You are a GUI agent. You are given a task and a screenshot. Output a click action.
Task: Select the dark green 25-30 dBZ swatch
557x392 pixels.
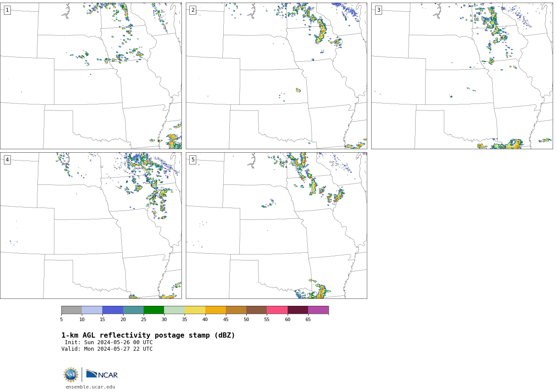[x=154, y=310]
